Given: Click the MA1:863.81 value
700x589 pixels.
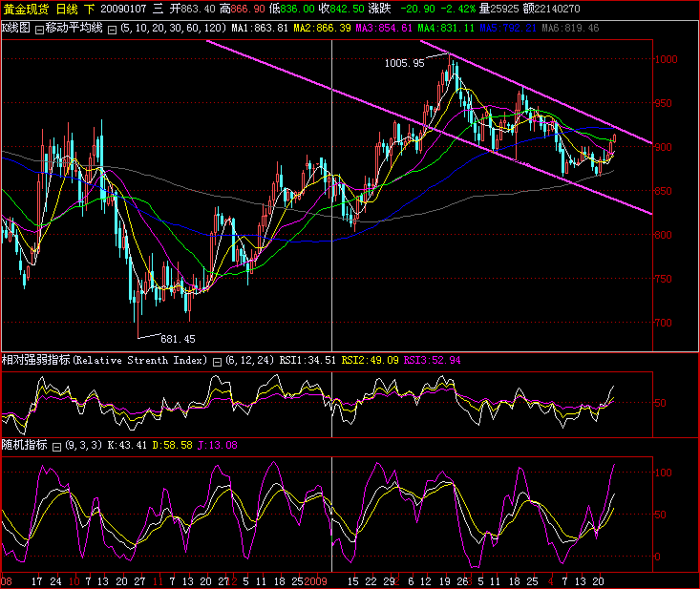Looking at the screenshot, I should [260, 28].
